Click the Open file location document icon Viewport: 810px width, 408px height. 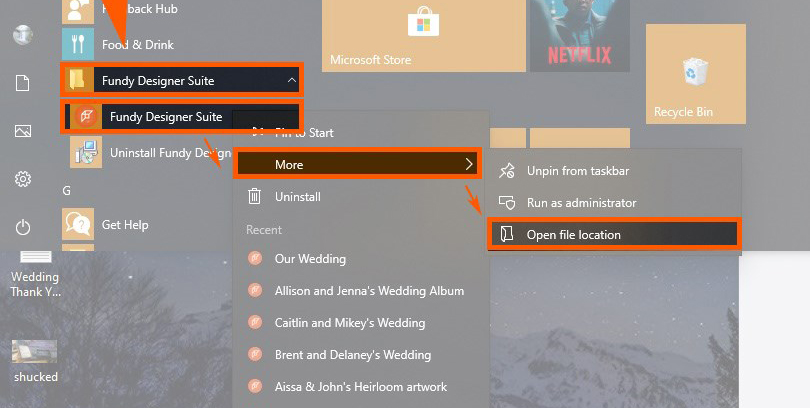[507, 234]
